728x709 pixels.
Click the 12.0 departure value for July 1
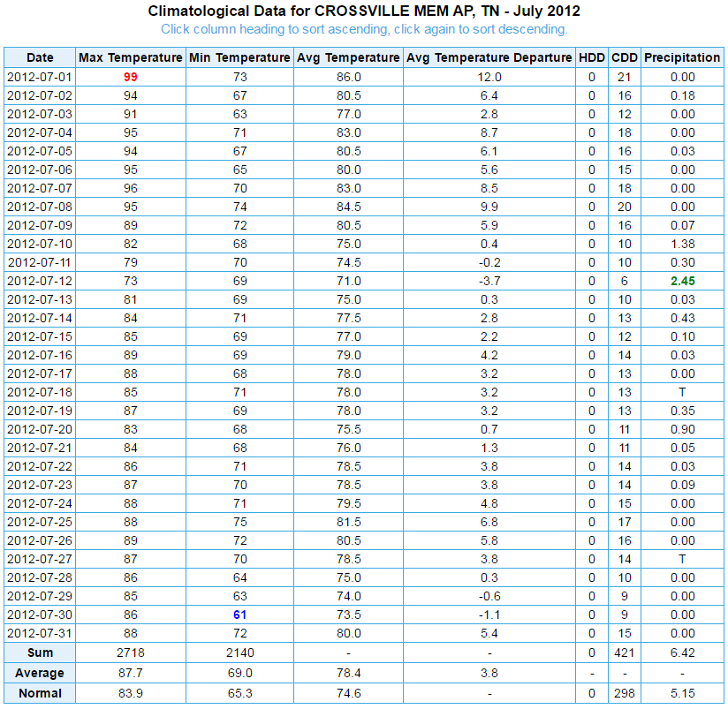[489, 77]
